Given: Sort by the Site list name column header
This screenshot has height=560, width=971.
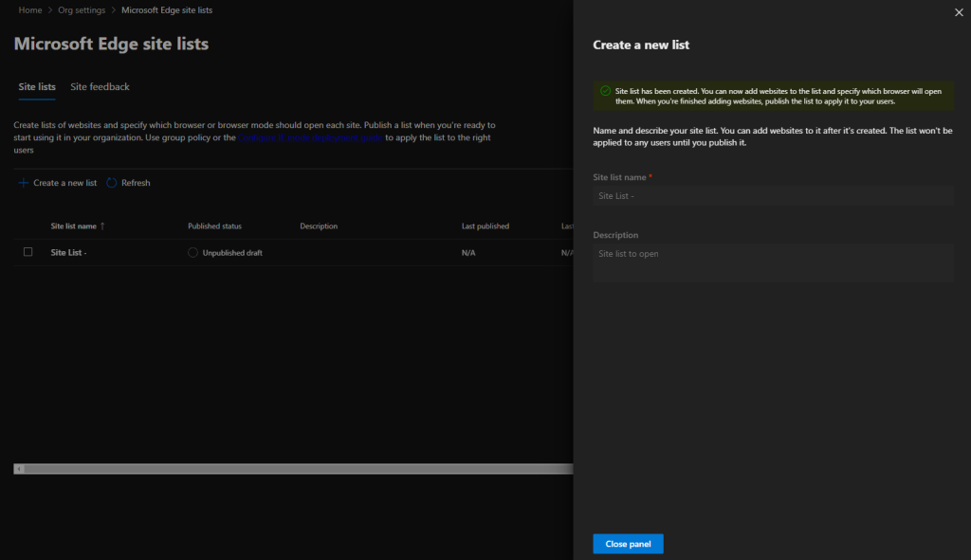Looking at the screenshot, I should tap(73, 226).
